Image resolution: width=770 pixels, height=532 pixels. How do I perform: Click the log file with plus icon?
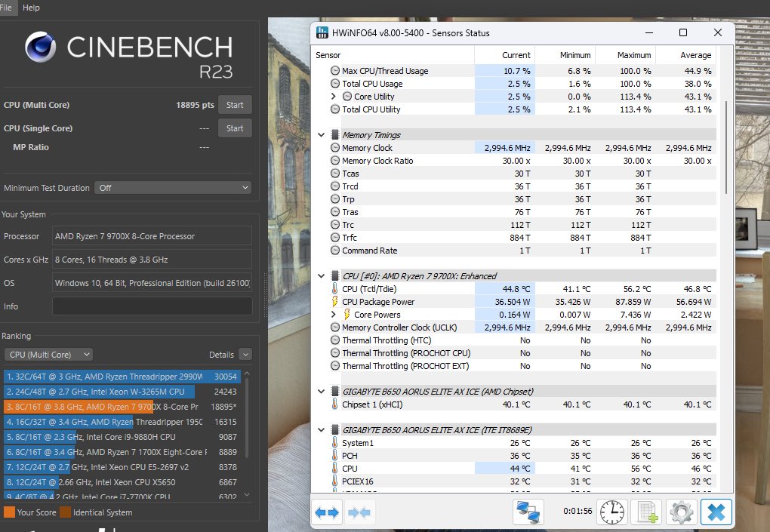click(647, 512)
